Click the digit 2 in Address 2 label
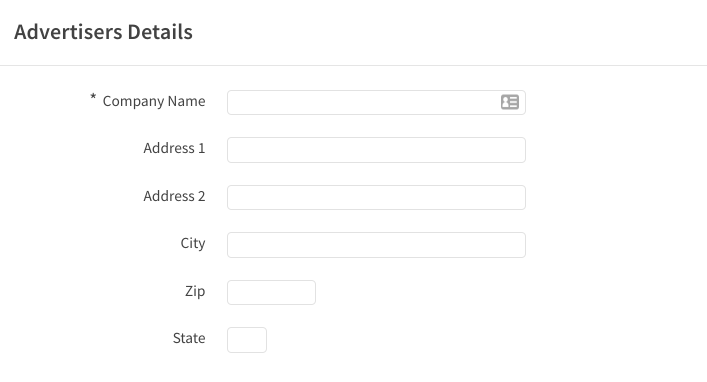 (x=202, y=196)
